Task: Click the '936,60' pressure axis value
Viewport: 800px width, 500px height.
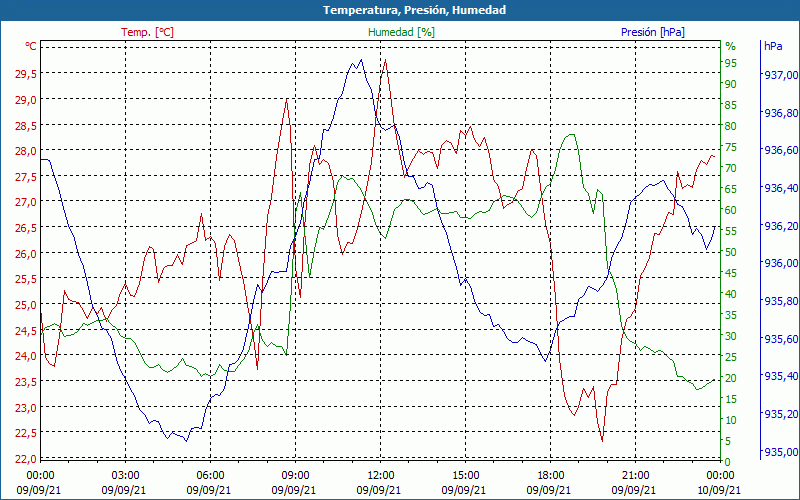Action: click(x=781, y=151)
